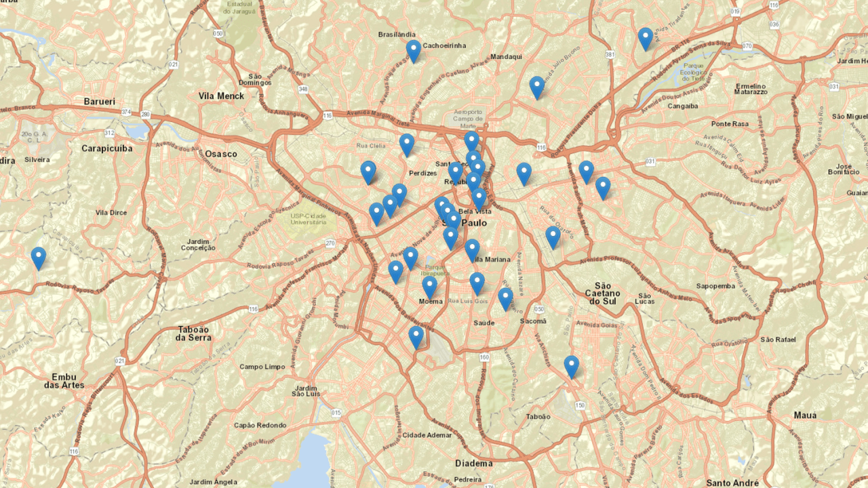Open the far-west pin near Rodovia Raposo Tavares

[x=39, y=259]
